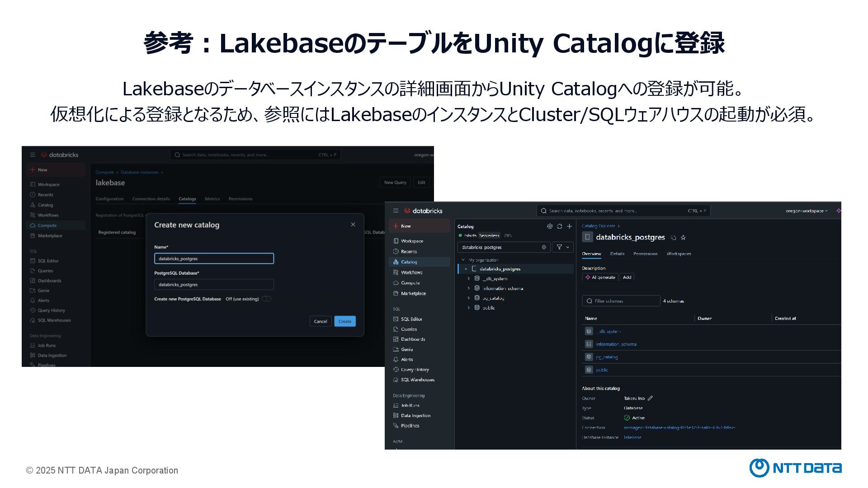
Task: Copy the databricks_postgres catalog name with the copy icon
Action: pos(673,238)
